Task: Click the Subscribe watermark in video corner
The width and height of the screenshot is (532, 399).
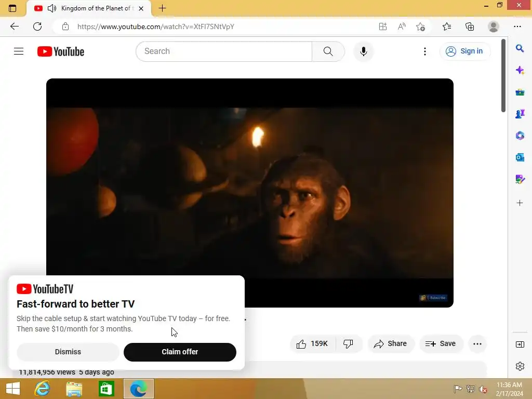Action: (x=433, y=298)
